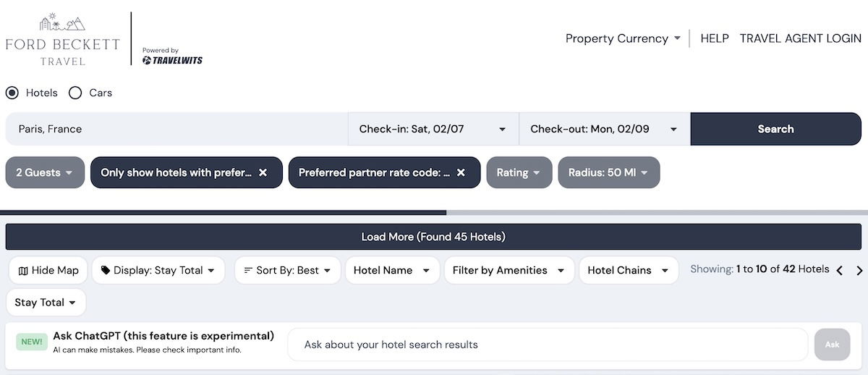This screenshot has height=375, width=868.
Task: Open the check-in date dropdown
Action: pyautogui.click(x=433, y=129)
